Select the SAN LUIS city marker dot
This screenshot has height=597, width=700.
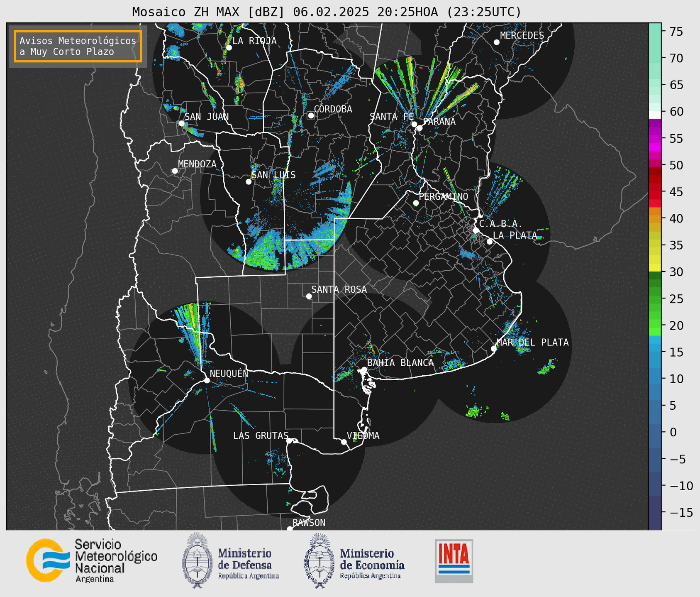pyautogui.click(x=249, y=182)
